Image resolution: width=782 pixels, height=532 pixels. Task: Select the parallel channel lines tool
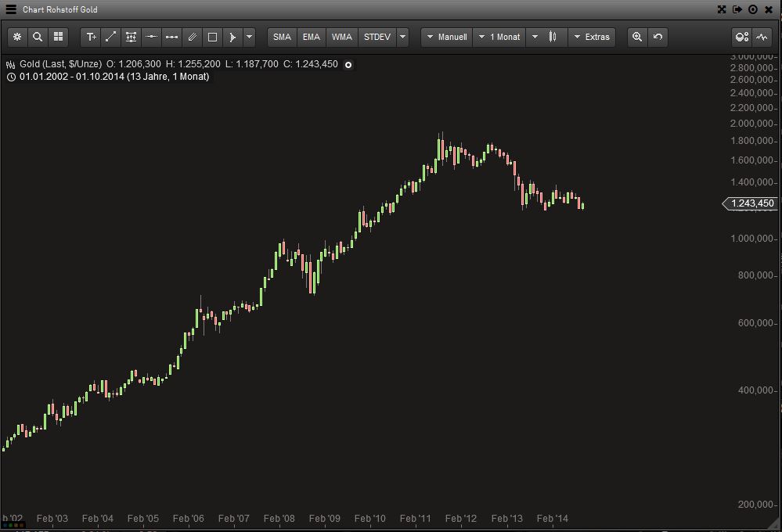pyautogui.click(x=192, y=37)
